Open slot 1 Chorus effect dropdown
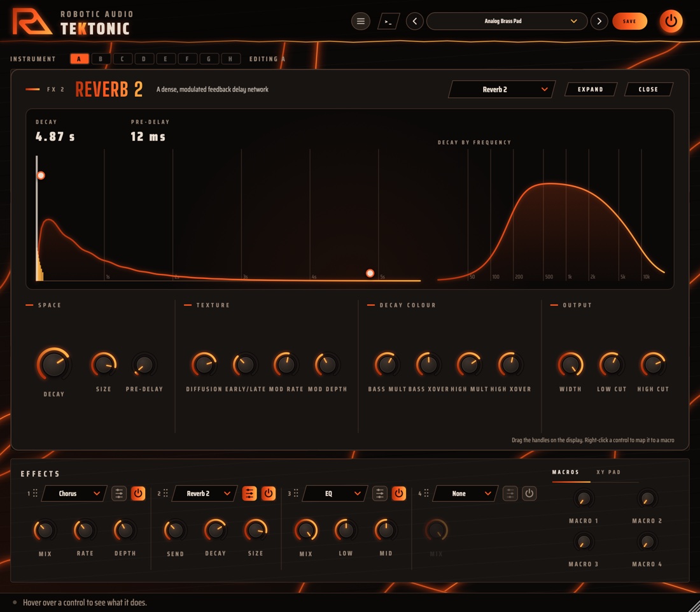This screenshot has height=612, width=700. pyautogui.click(x=74, y=494)
